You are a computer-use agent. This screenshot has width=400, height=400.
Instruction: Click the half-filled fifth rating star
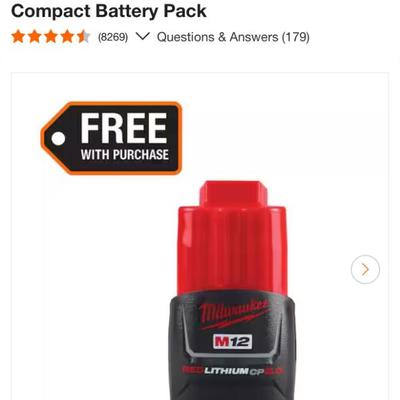click(x=83, y=37)
